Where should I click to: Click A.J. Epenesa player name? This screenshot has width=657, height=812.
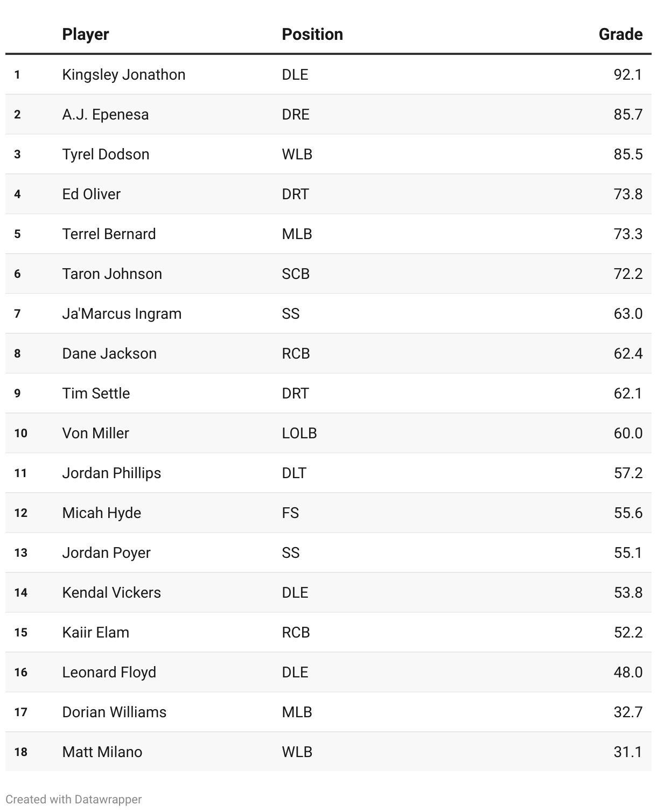point(106,115)
